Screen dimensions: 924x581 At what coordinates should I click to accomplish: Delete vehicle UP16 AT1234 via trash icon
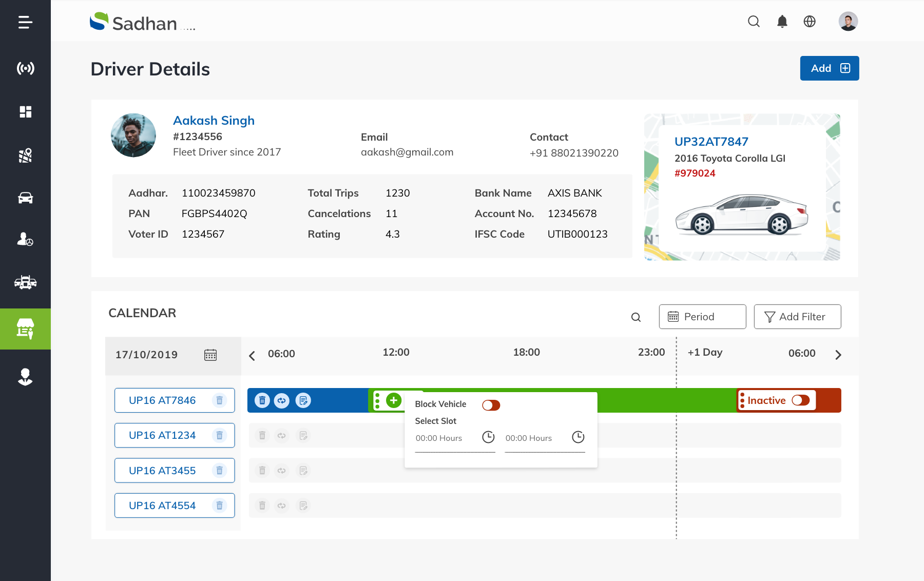pyautogui.click(x=219, y=436)
